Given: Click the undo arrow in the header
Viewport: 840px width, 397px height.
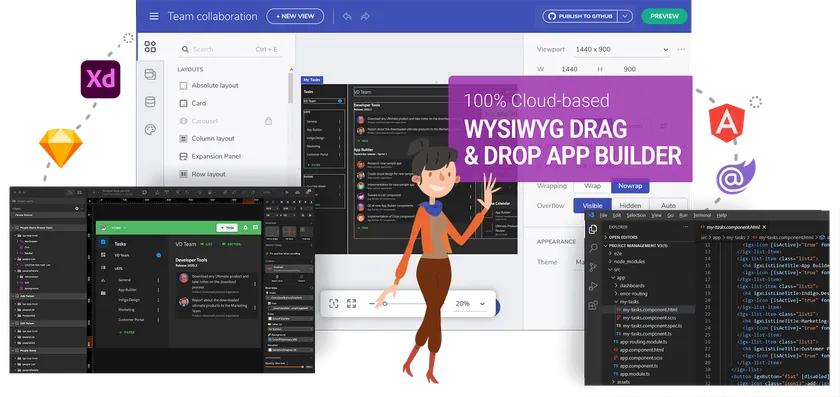Looking at the screenshot, I should [347, 16].
